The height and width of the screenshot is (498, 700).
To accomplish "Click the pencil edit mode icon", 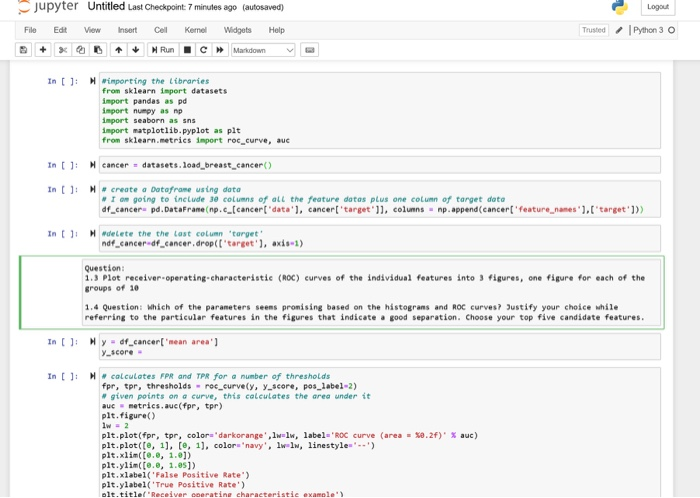I will (x=619, y=30).
